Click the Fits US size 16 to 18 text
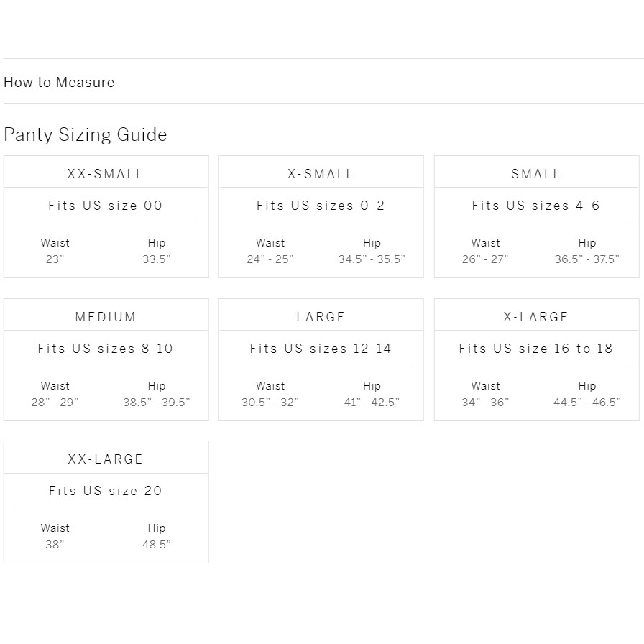This screenshot has width=644, height=644. click(536, 349)
